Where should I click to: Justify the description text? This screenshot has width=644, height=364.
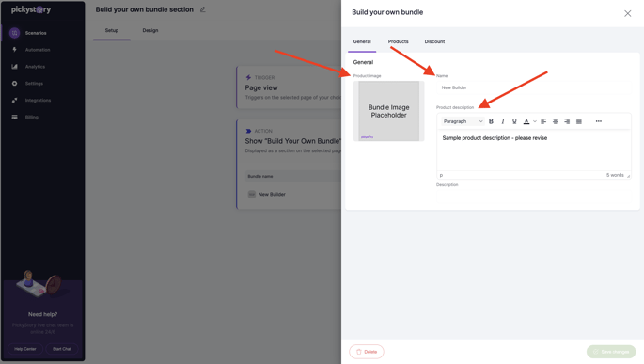click(579, 121)
